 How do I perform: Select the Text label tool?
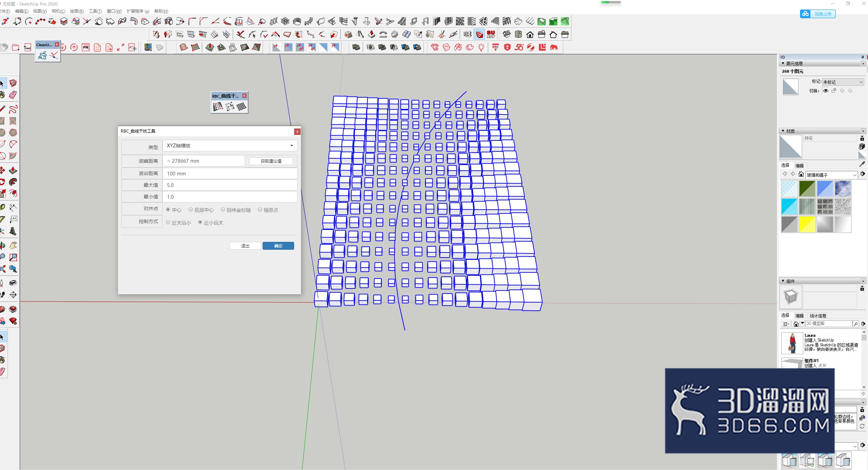pyautogui.click(x=13, y=219)
